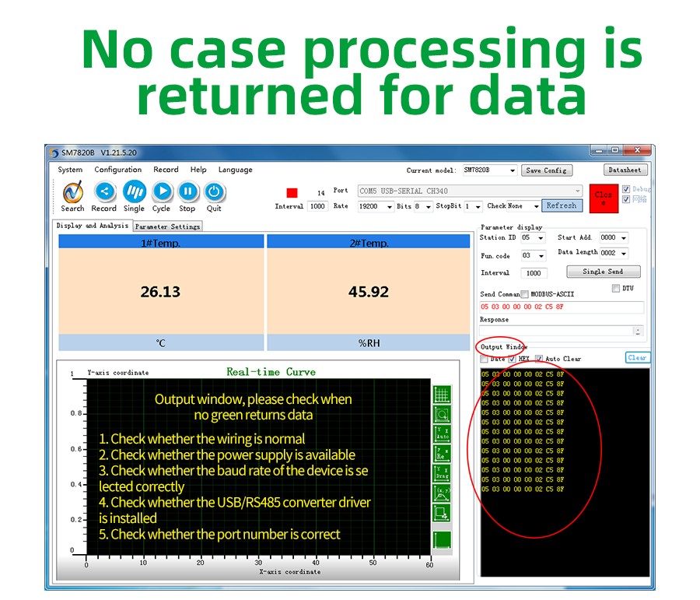
Task: Click the Refresh button
Action: click(562, 206)
